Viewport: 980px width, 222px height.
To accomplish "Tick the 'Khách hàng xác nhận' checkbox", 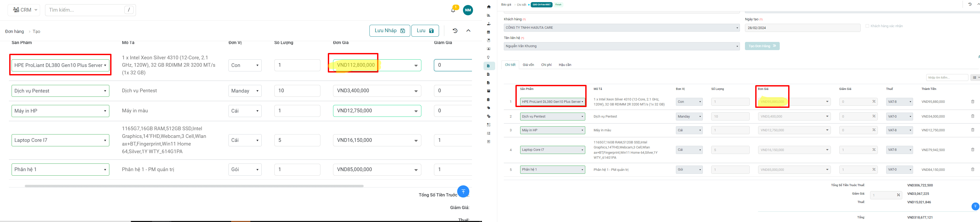I will pos(867,26).
